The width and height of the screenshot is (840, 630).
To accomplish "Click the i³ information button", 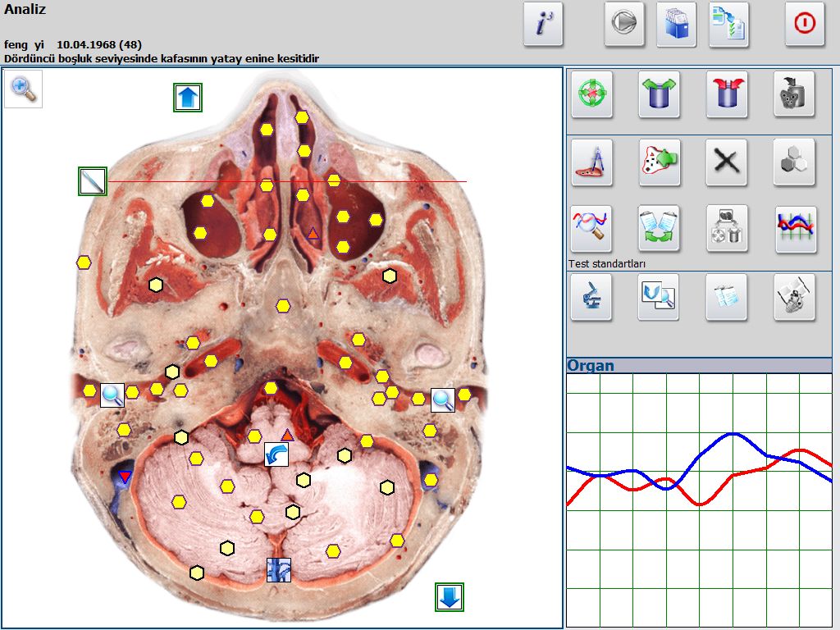I will click(x=543, y=24).
